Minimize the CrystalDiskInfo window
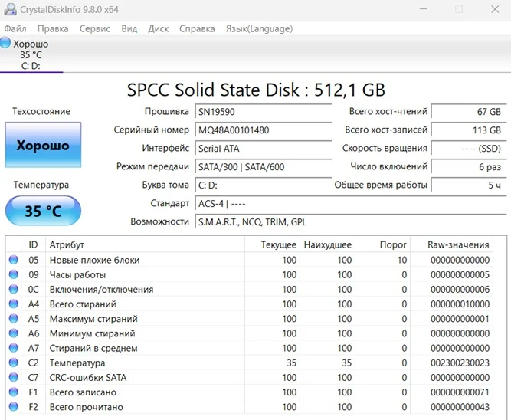 (424, 9)
